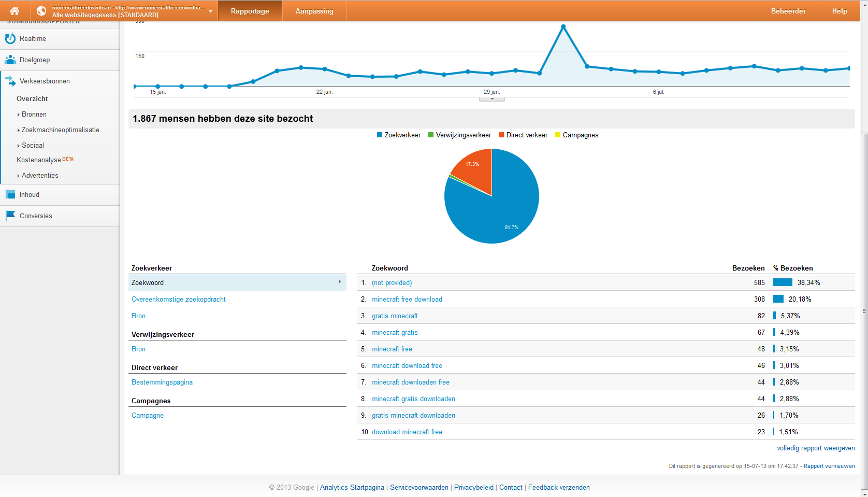
Task: Click the 38,34% percentage value
Action: 809,282
